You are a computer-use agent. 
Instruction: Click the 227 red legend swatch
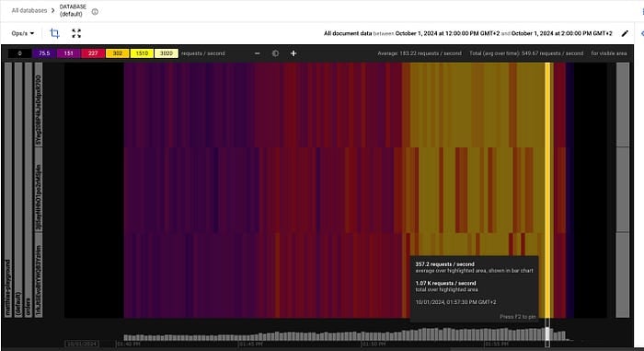coord(93,53)
